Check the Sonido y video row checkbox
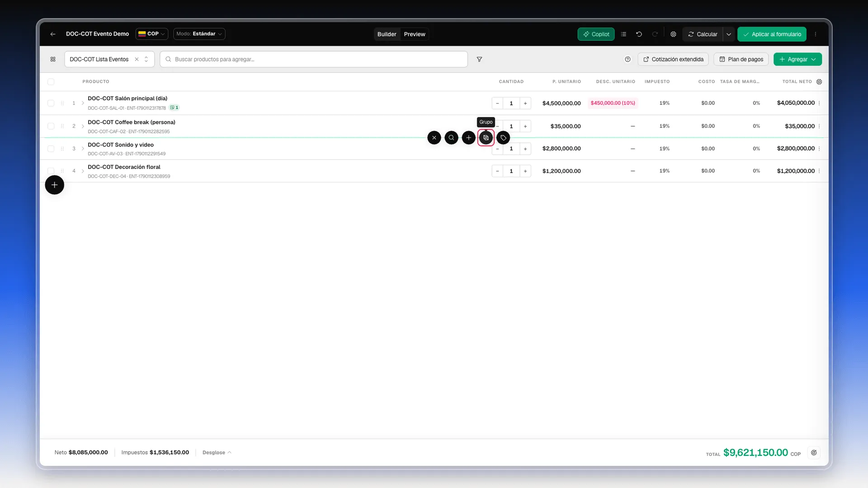This screenshot has height=488, width=868. pos(51,149)
